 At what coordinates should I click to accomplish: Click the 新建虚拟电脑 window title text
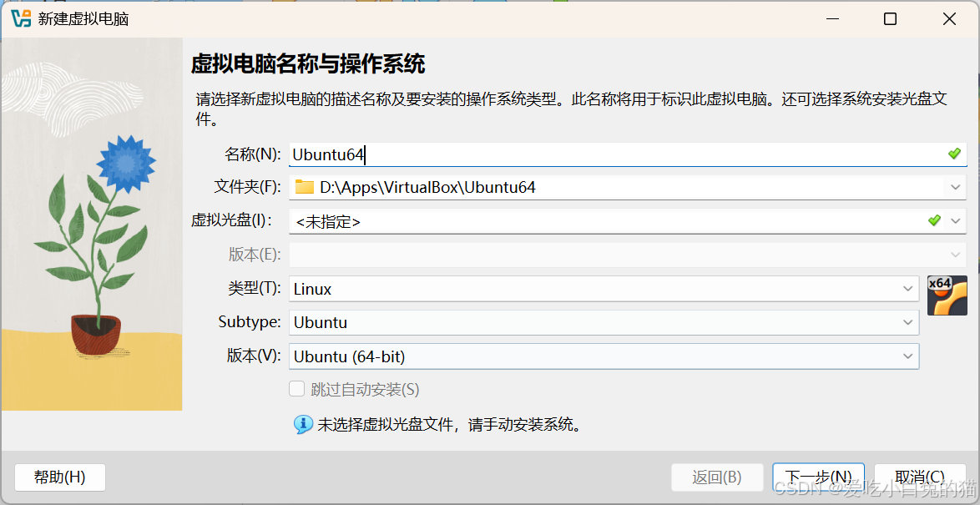(83, 19)
